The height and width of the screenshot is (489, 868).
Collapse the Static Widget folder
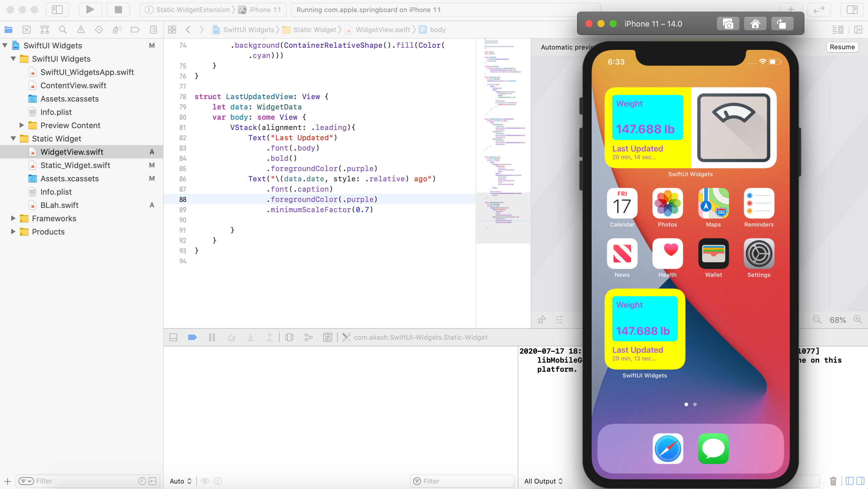(x=14, y=139)
